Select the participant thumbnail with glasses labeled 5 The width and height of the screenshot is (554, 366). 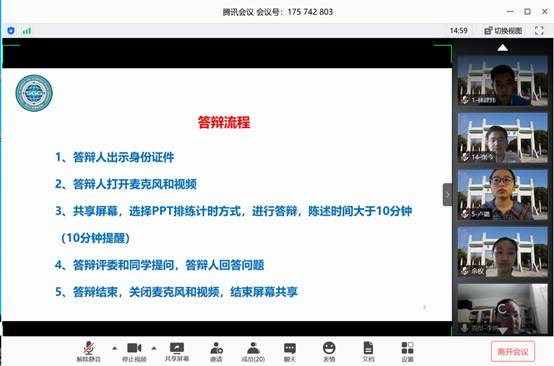coord(502,194)
